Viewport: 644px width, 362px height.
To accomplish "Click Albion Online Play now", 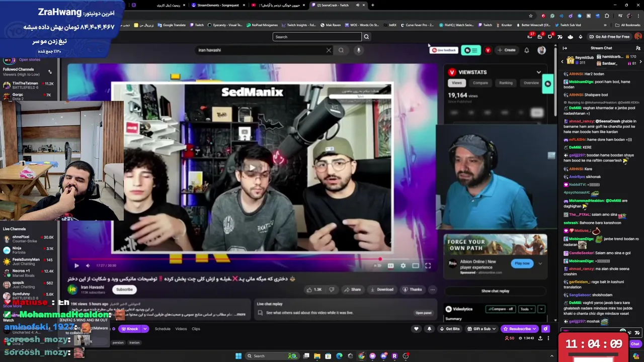I will pyautogui.click(x=522, y=263).
